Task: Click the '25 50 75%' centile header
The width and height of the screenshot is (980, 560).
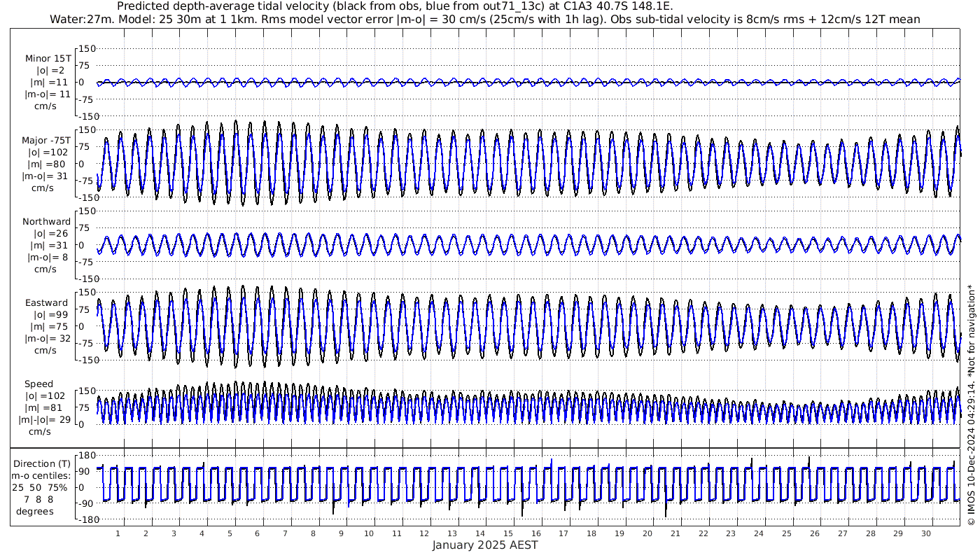Action: pos(39,488)
